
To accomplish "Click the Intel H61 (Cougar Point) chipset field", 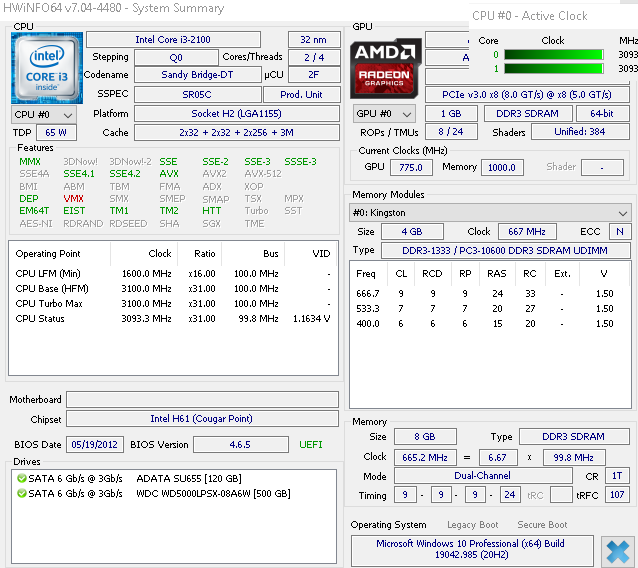I will tap(202, 419).
